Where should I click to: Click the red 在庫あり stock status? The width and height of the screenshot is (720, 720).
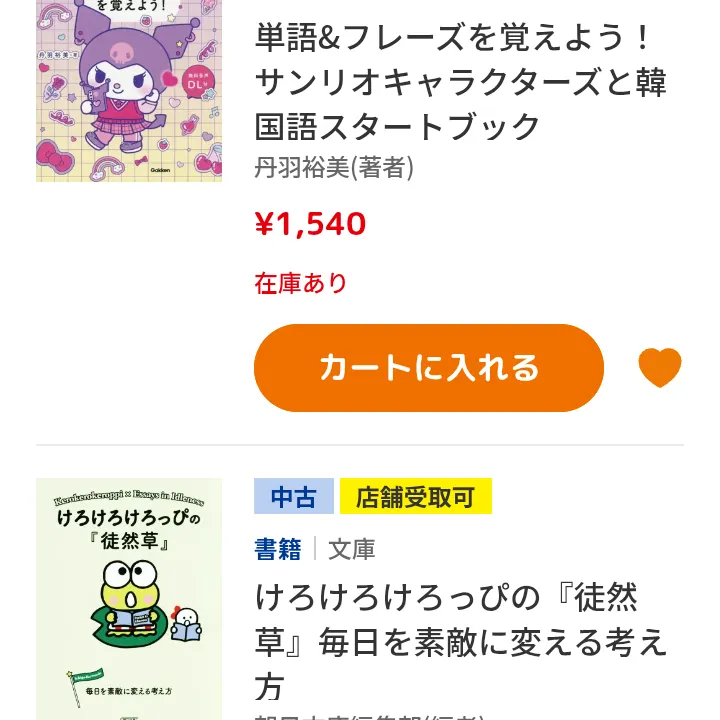pos(300,283)
